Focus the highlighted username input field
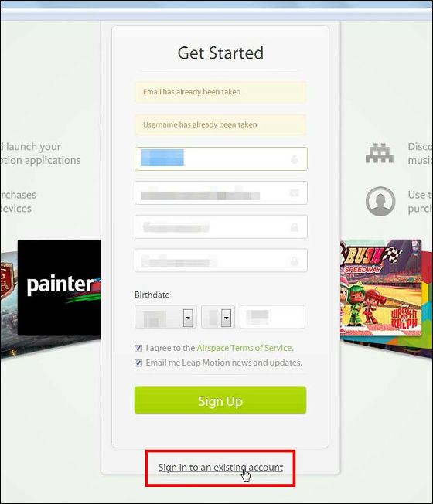 221,158
